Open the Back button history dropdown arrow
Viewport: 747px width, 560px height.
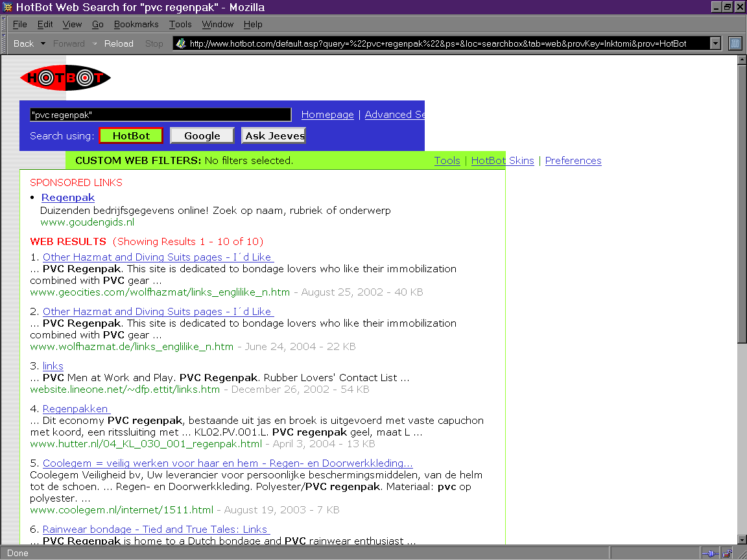43,43
